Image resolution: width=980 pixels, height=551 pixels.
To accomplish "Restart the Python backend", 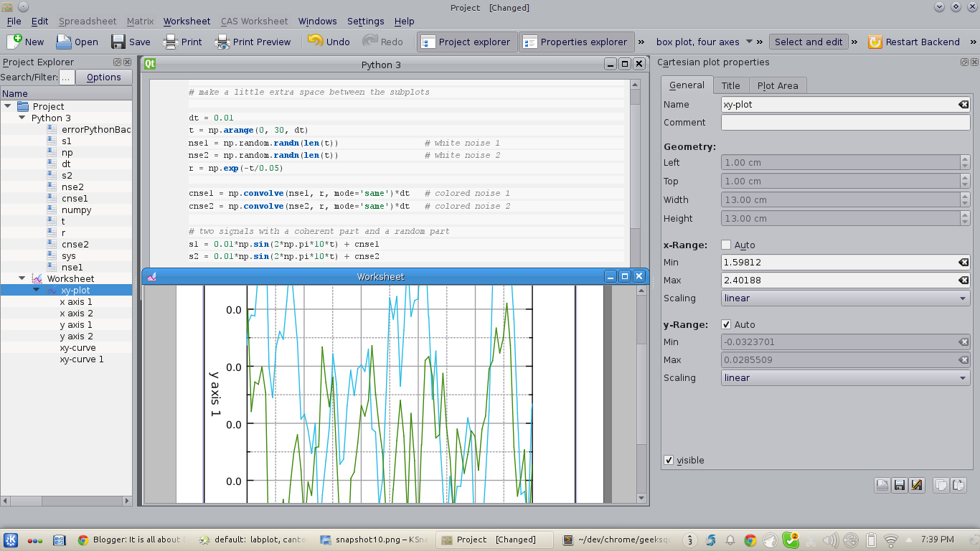I will [915, 42].
